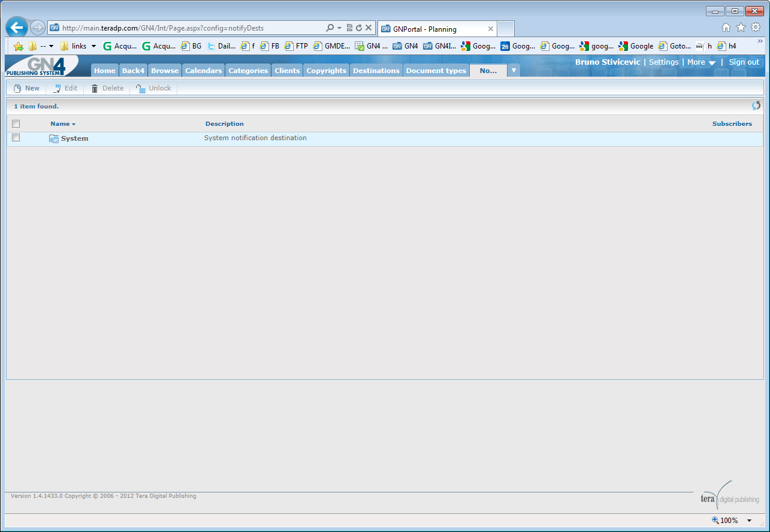This screenshot has height=532, width=770.
Task: Open the 'h4' bookmark
Action: [727, 46]
